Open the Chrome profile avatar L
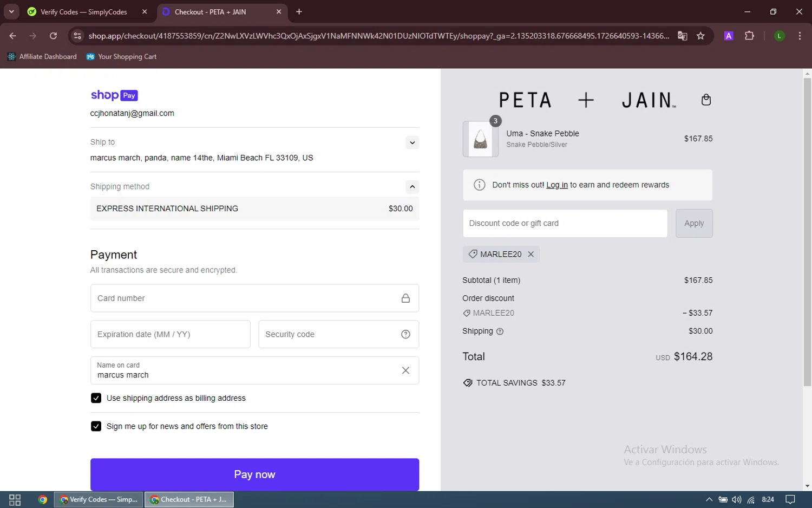Screen dimensions: 812x508 click(779, 36)
